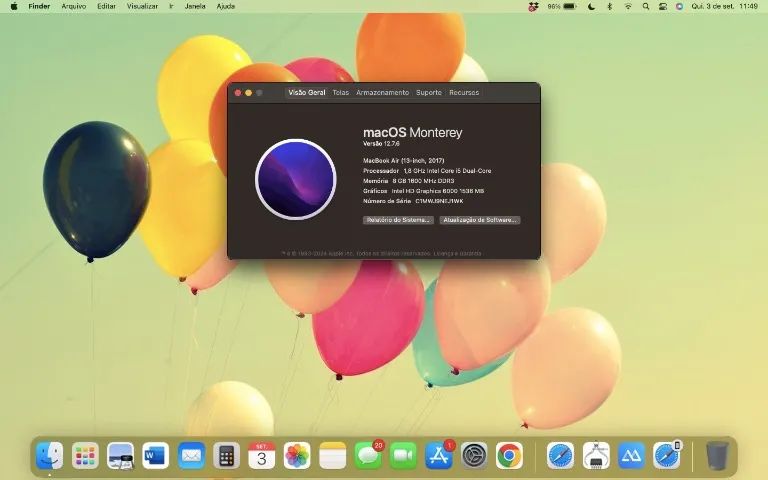Open the Finder menu
Image resolution: width=768 pixels, height=480 pixels.
coord(39,6)
